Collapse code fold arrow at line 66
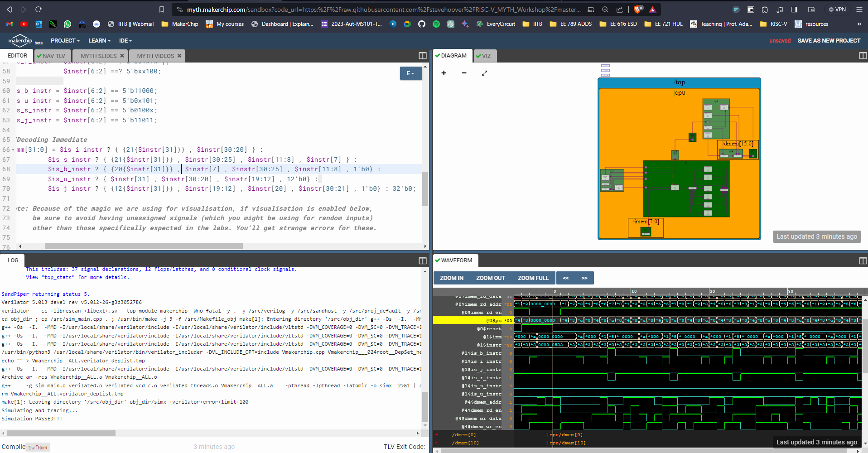This screenshot has height=453, width=868. [13, 150]
